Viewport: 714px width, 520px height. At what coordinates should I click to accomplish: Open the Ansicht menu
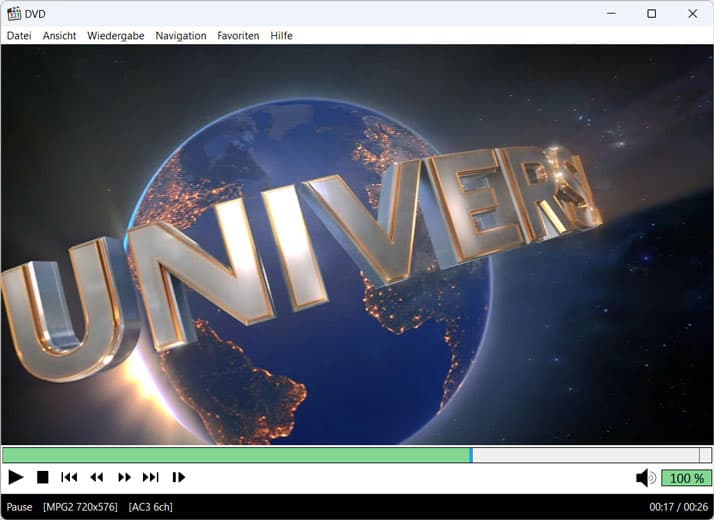tap(59, 36)
